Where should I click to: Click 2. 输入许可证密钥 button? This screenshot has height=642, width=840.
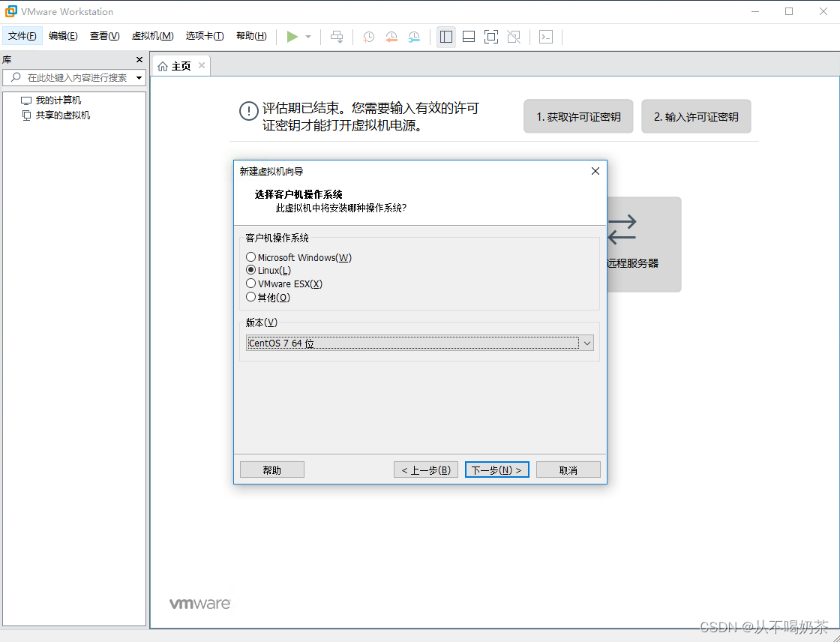coord(696,116)
